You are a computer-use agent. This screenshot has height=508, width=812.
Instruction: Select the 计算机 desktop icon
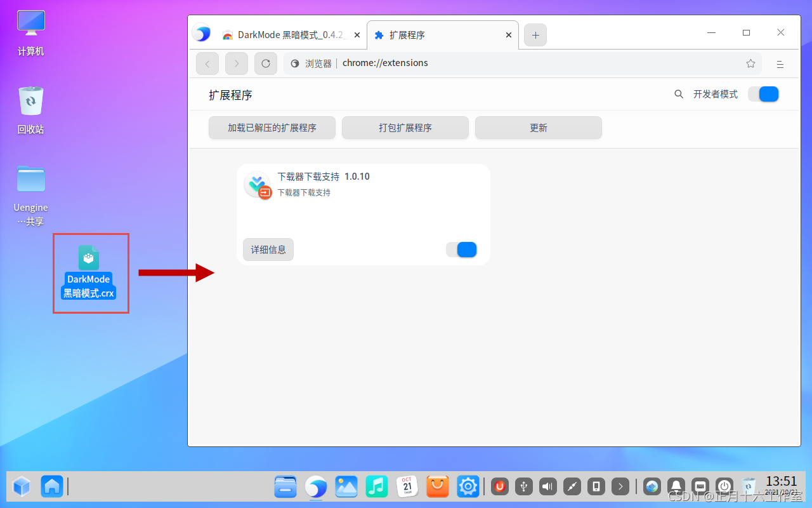tap(31, 34)
